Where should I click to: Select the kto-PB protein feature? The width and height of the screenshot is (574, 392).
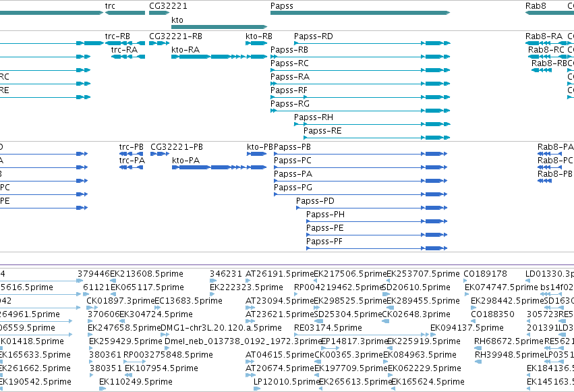coord(256,154)
